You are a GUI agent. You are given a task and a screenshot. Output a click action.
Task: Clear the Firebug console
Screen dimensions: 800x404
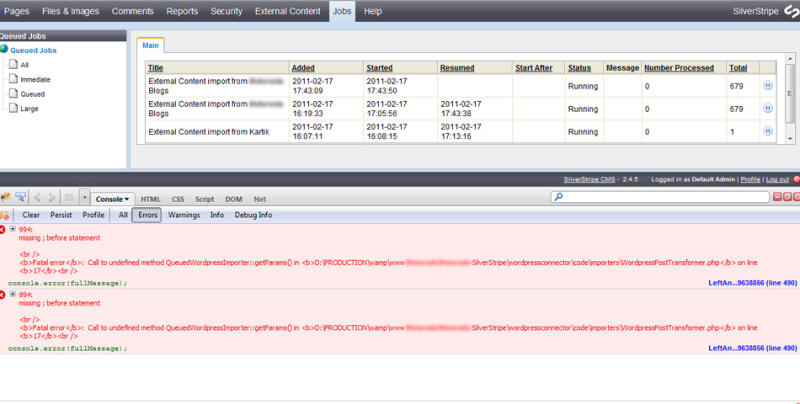click(31, 214)
